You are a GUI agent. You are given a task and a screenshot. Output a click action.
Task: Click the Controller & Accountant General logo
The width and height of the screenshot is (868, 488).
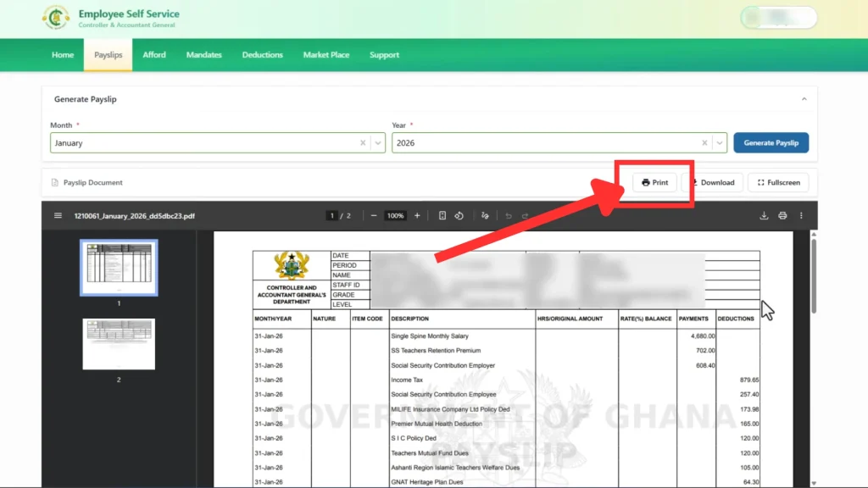pos(56,18)
